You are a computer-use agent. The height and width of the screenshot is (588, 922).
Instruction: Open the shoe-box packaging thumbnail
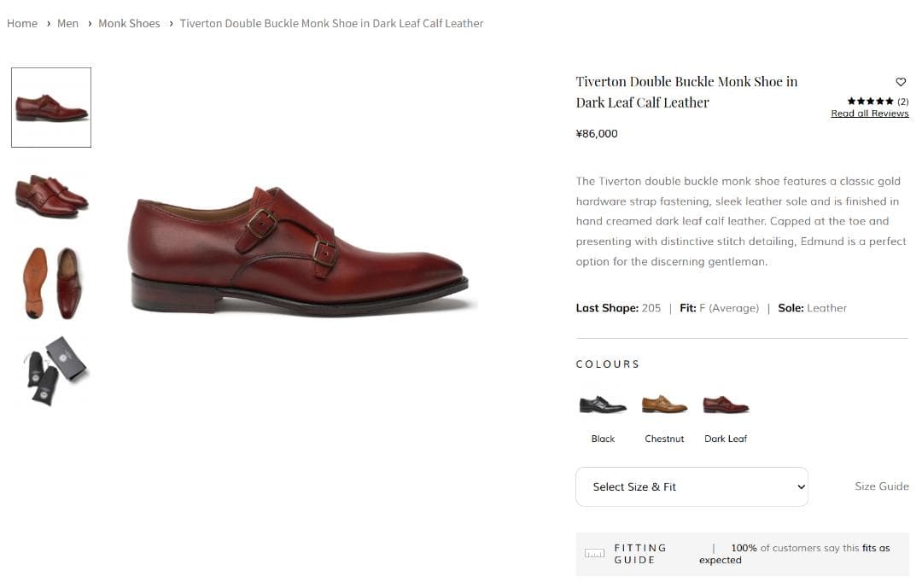pos(50,370)
